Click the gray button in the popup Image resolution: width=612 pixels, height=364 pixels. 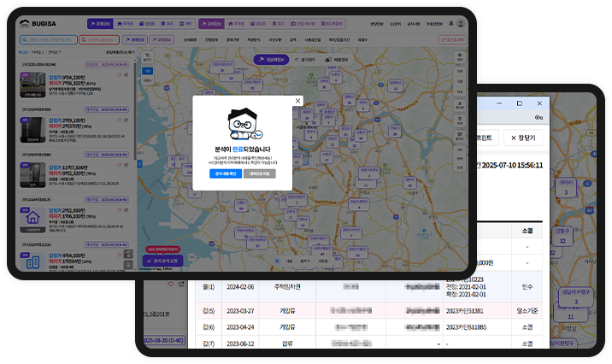(x=262, y=173)
